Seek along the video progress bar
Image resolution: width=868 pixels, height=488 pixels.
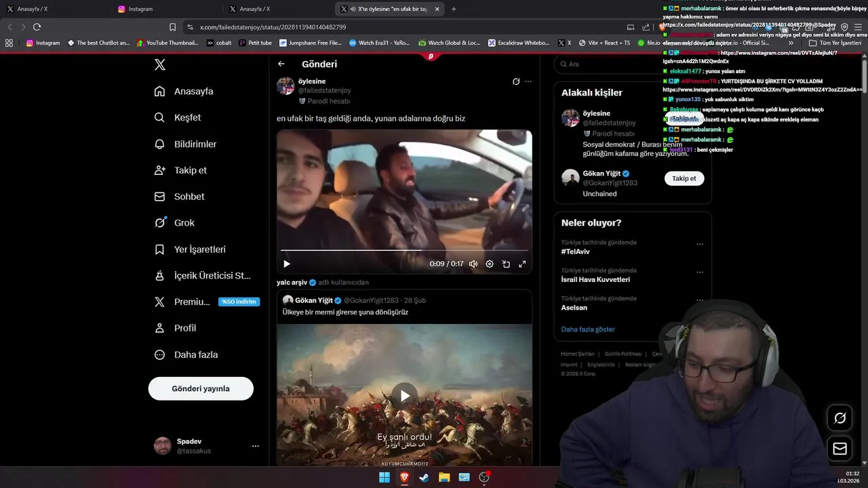click(404, 250)
